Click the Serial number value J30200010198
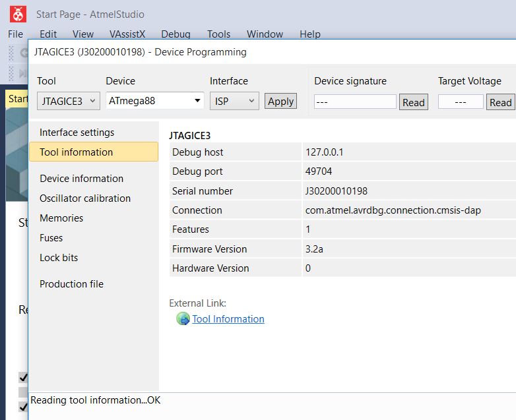516x420 pixels. pos(337,191)
